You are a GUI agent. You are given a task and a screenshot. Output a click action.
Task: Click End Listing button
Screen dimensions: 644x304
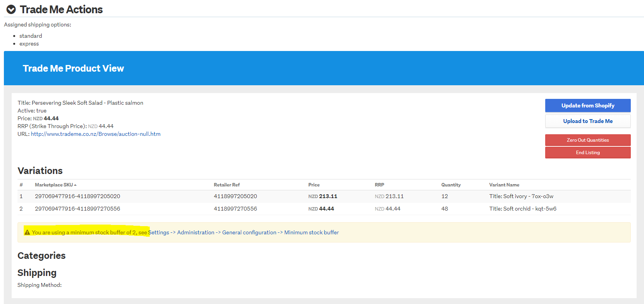click(588, 153)
